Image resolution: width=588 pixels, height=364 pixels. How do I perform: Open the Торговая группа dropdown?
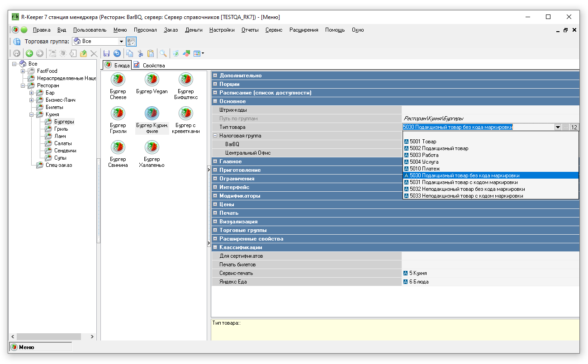[x=121, y=41]
